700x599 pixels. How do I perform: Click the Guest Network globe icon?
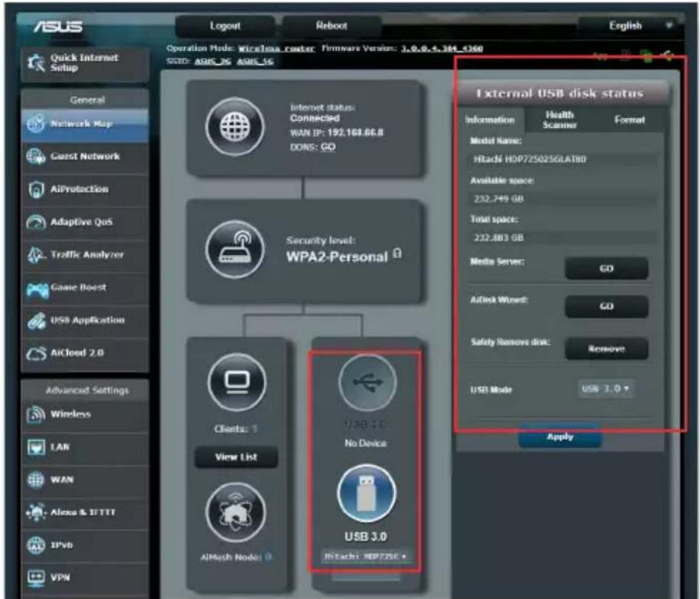tap(36, 156)
